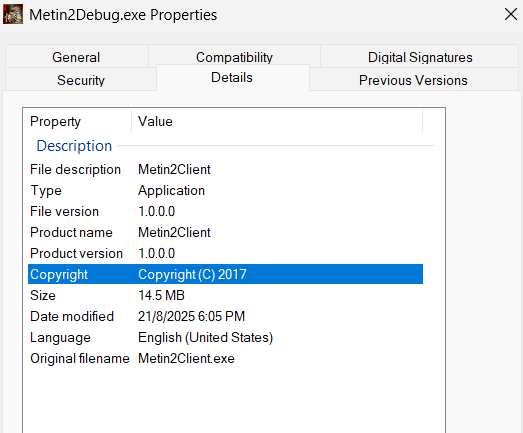Select the Product name property label
Viewport: 523px width, 433px height.
71,233
